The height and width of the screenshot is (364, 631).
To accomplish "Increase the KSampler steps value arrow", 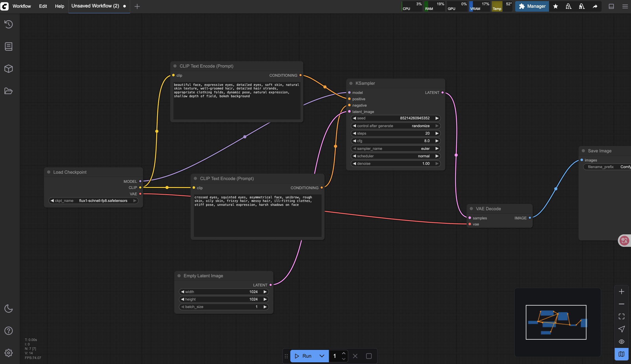I will (437, 133).
